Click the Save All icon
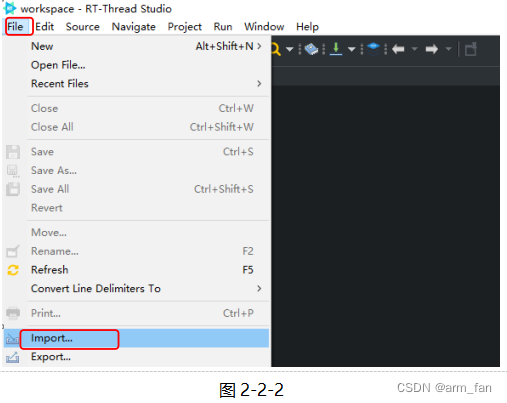The width and height of the screenshot is (507, 403). (x=13, y=189)
